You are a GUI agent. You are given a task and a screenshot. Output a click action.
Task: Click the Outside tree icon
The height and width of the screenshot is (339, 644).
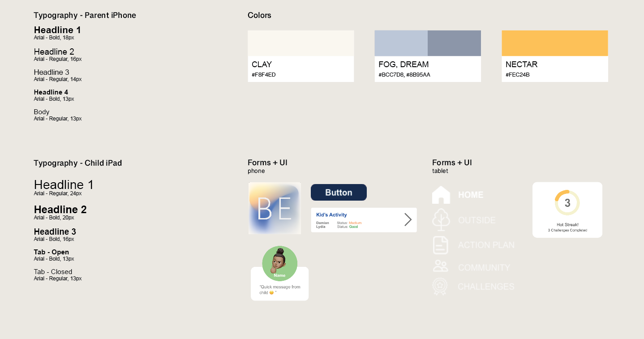(441, 219)
